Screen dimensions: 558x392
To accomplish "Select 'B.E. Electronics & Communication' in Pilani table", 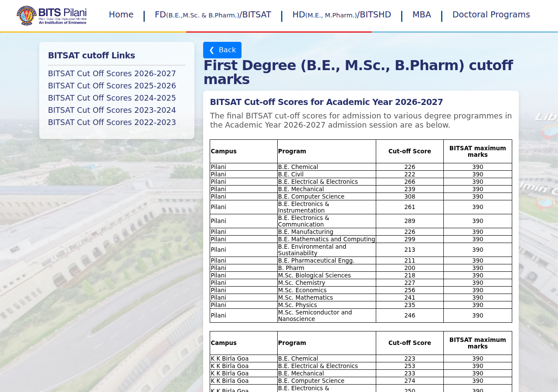I will pyautogui.click(x=327, y=221).
